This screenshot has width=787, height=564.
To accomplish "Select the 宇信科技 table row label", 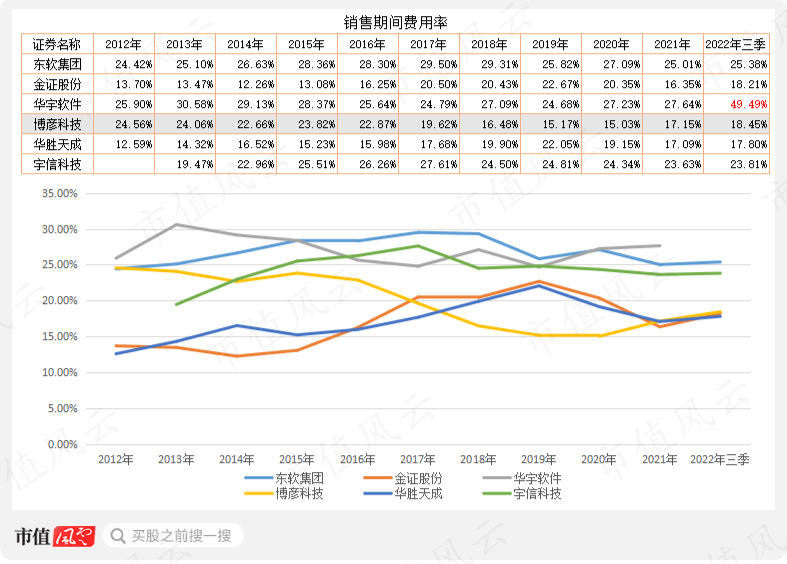I will 57,164.
